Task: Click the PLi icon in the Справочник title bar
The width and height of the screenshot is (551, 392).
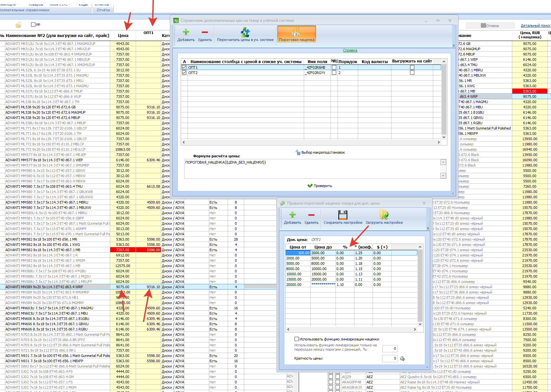Action: coord(176,20)
